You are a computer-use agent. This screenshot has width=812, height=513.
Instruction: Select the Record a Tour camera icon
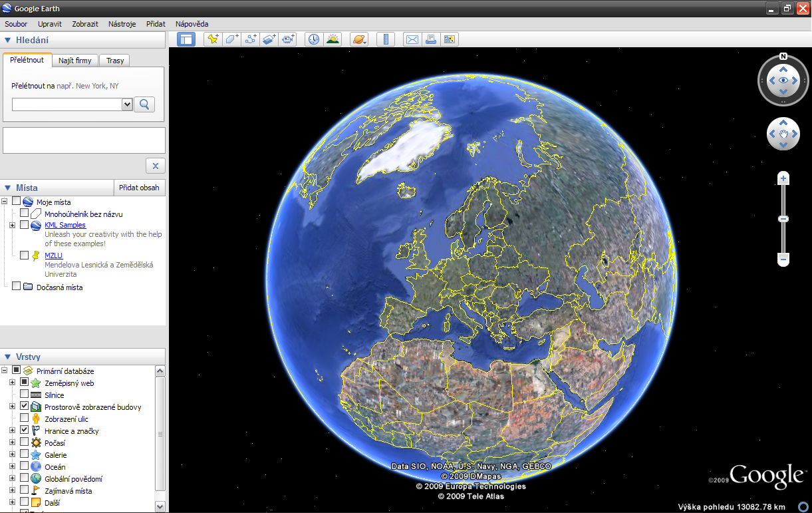coord(287,39)
